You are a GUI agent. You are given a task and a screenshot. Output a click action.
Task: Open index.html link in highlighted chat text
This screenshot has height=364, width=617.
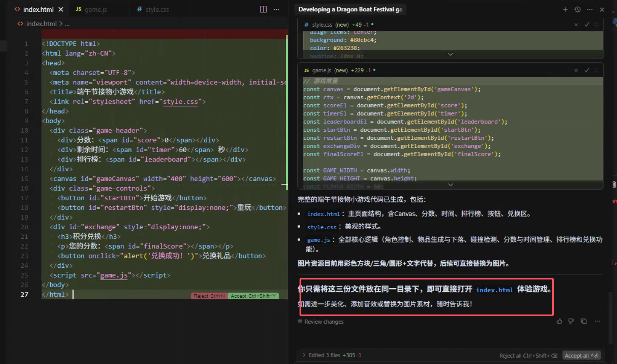point(494,290)
